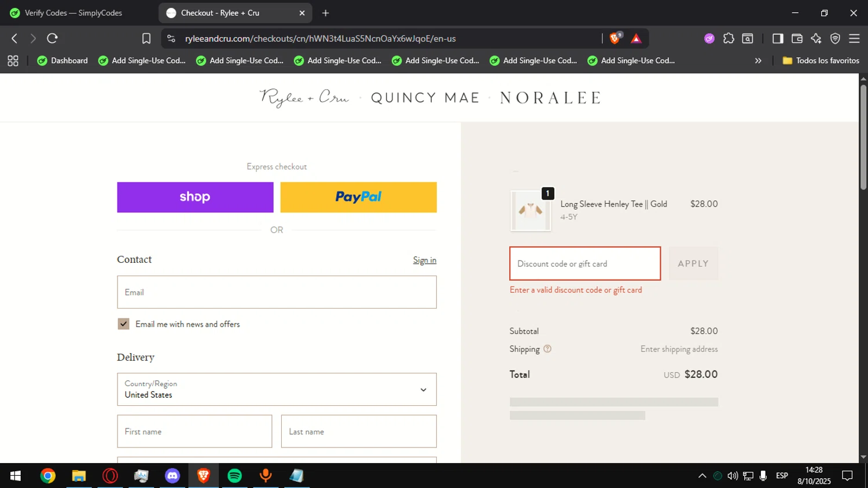Screen dimensions: 868x488
Task: Show hidden system tray icons
Action: [702, 476]
